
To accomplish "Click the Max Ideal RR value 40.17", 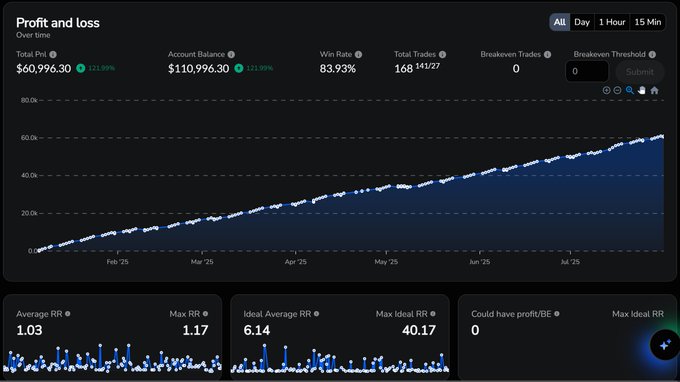I will [x=418, y=330].
